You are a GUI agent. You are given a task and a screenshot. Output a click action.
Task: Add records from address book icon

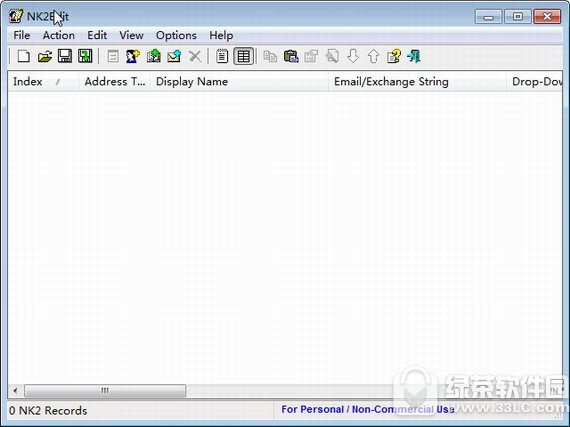(x=154, y=56)
